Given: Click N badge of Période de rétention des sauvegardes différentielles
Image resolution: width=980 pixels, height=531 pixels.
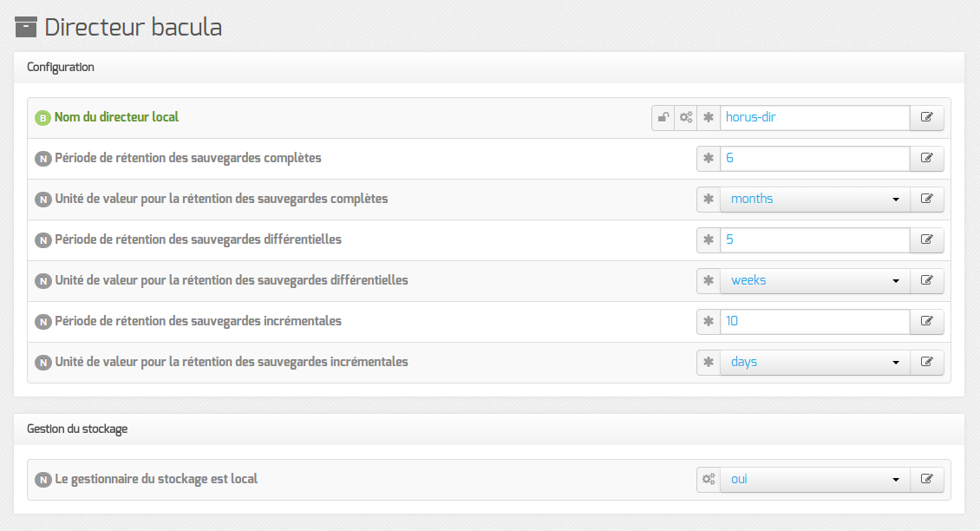Looking at the screenshot, I should click(x=42, y=240).
